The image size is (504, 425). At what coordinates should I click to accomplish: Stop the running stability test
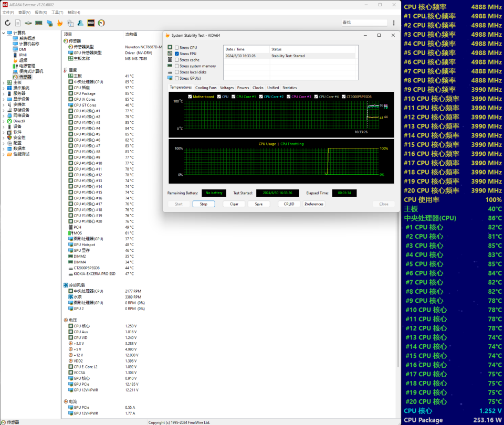[x=203, y=204]
